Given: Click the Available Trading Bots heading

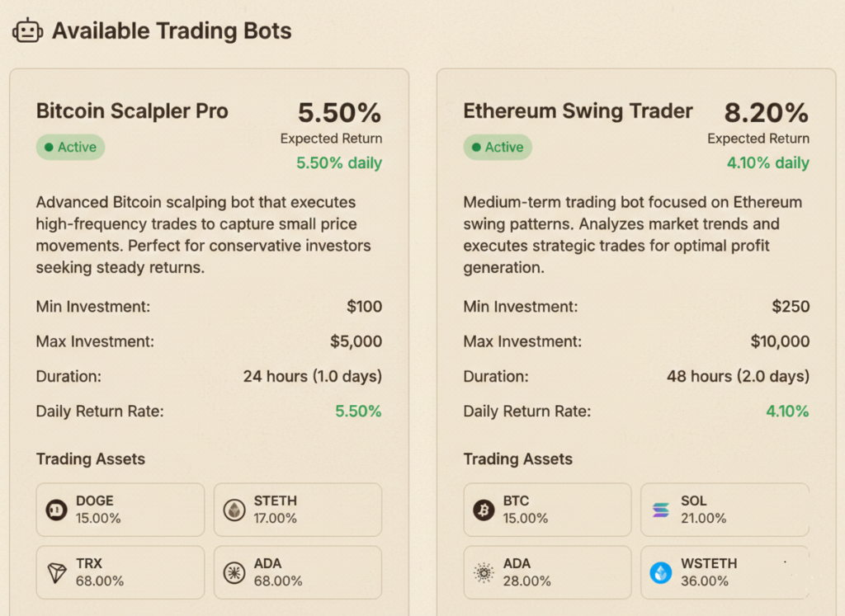Looking at the screenshot, I should coord(172,31).
